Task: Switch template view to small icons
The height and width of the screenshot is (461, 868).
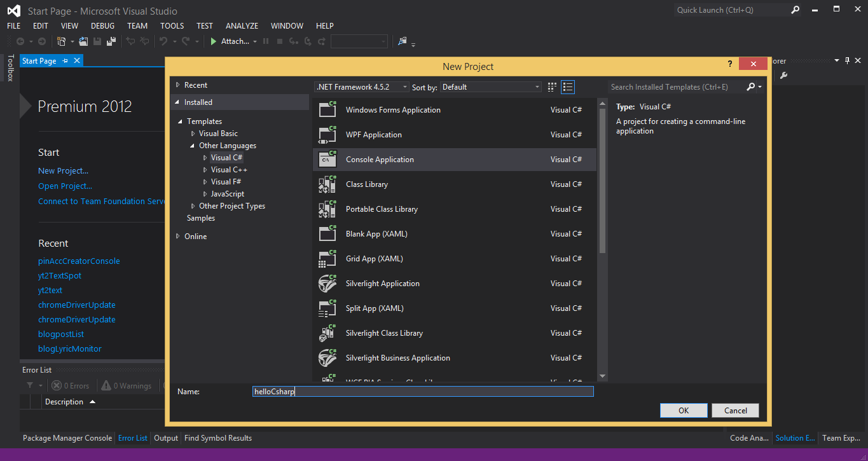Action: pos(552,87)
